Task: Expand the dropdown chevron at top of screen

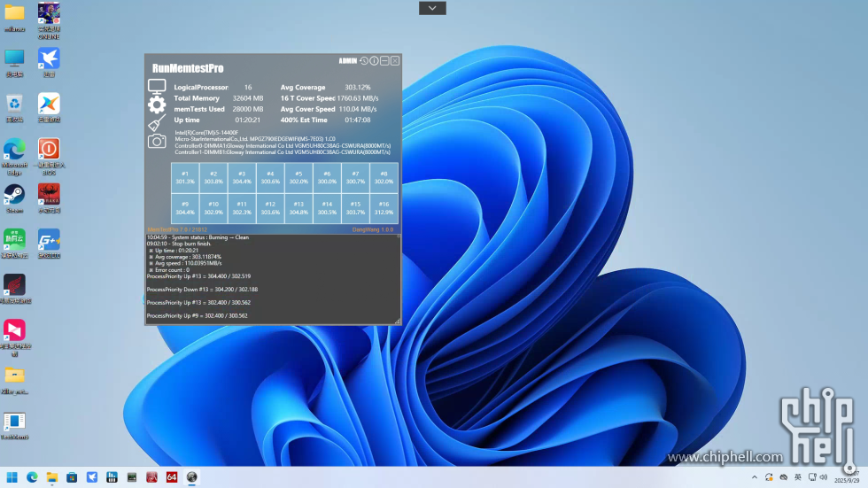Action: (432, 8)
